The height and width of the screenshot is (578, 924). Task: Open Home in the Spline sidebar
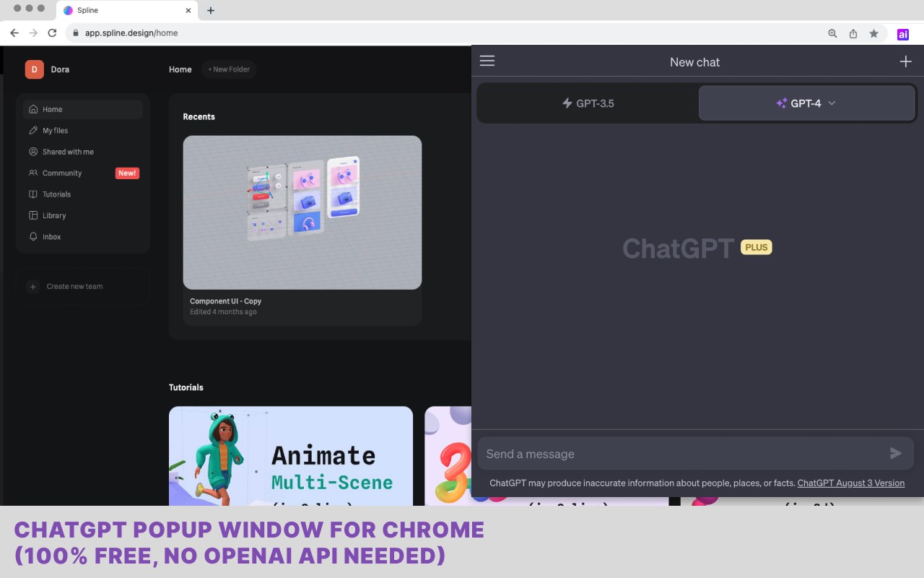point(83,109)
